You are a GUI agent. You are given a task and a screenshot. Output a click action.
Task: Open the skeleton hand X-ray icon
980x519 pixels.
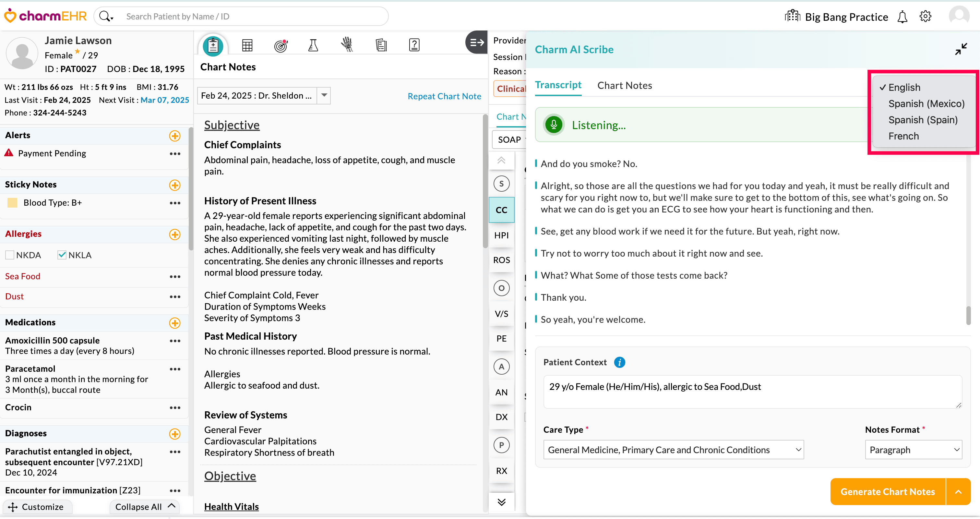[x=347, y=45]
